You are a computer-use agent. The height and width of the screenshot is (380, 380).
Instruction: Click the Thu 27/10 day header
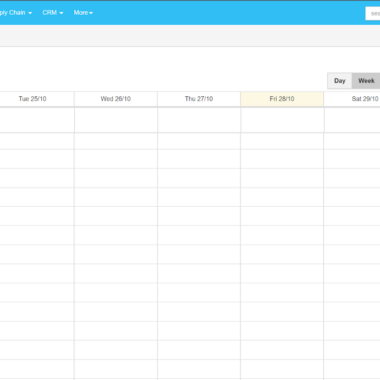coord(199,99)
